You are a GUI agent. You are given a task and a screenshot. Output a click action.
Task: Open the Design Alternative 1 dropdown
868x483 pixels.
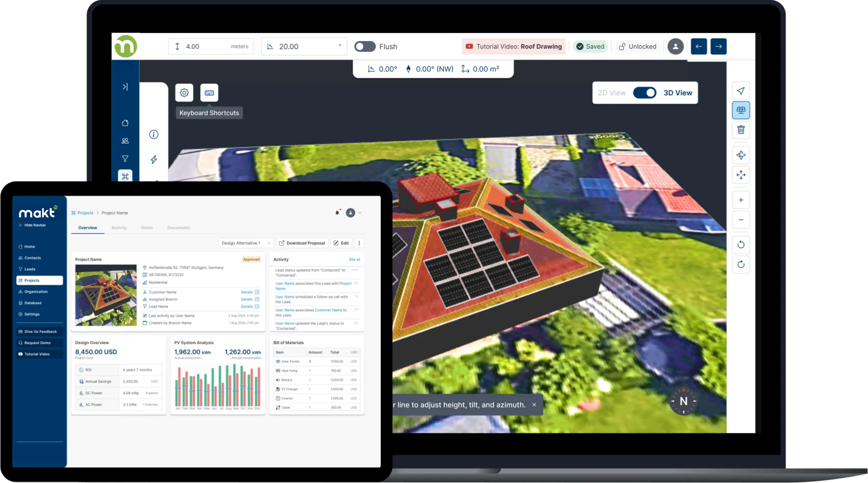click(x=246, y=243)
